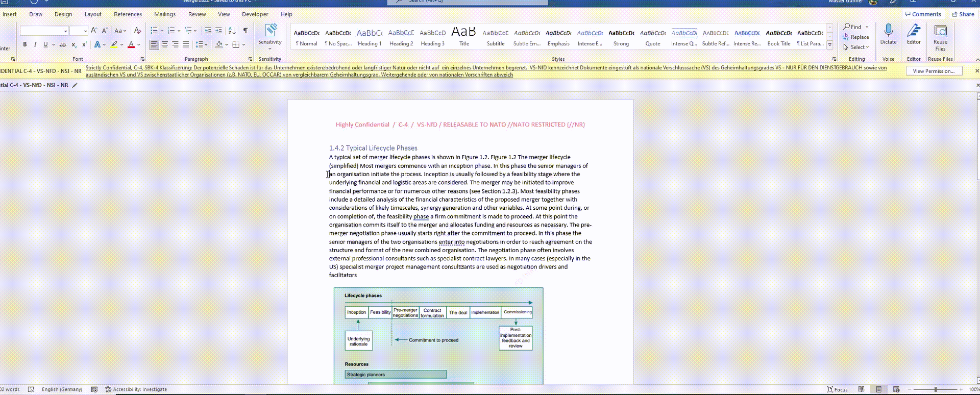Click the Sort A-Z icon

[x=232, y=31]
